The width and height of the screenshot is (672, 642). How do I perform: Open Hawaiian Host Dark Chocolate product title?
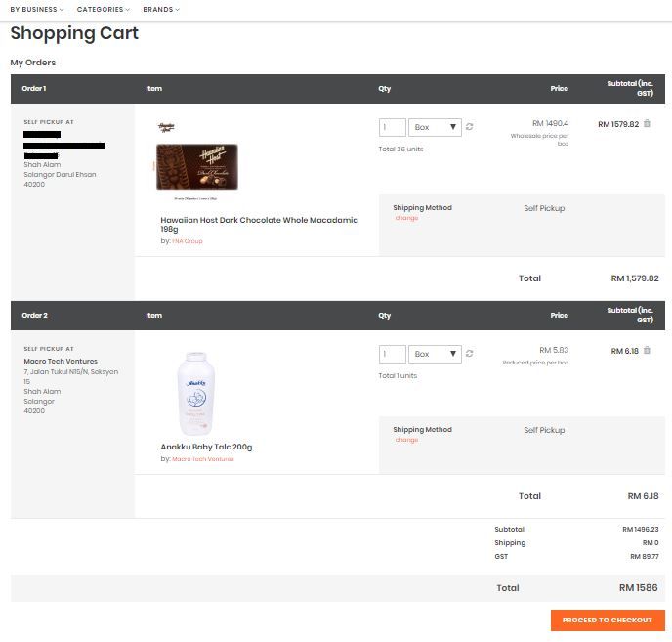pos(259,225)
